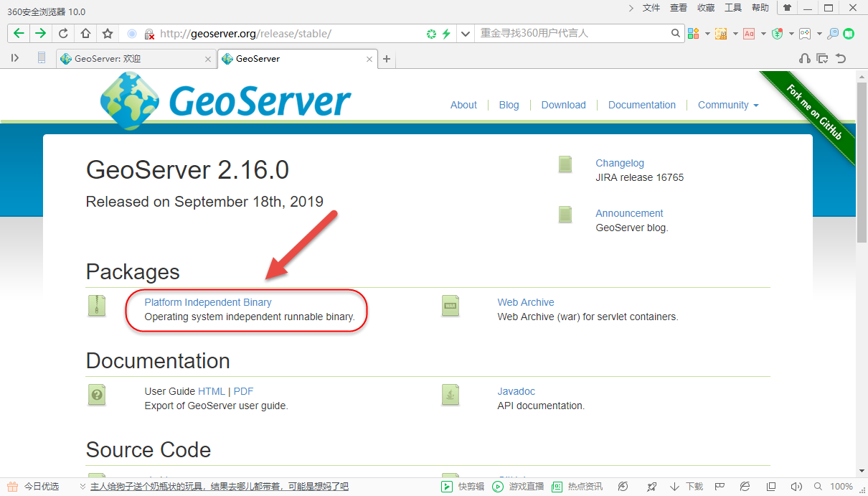Click the 游戏直播 status bar item
The width and height of the screenshot is (868, 496).
point(518,487)
